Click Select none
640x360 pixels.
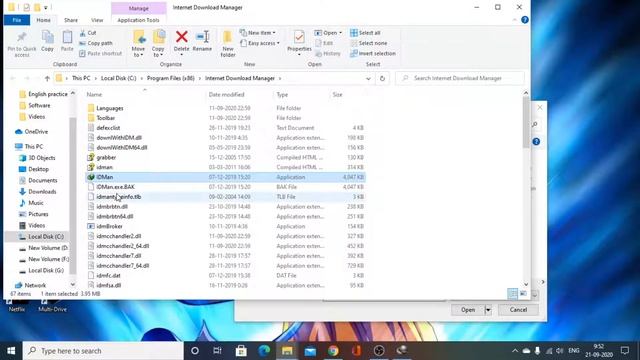point(369,43)
